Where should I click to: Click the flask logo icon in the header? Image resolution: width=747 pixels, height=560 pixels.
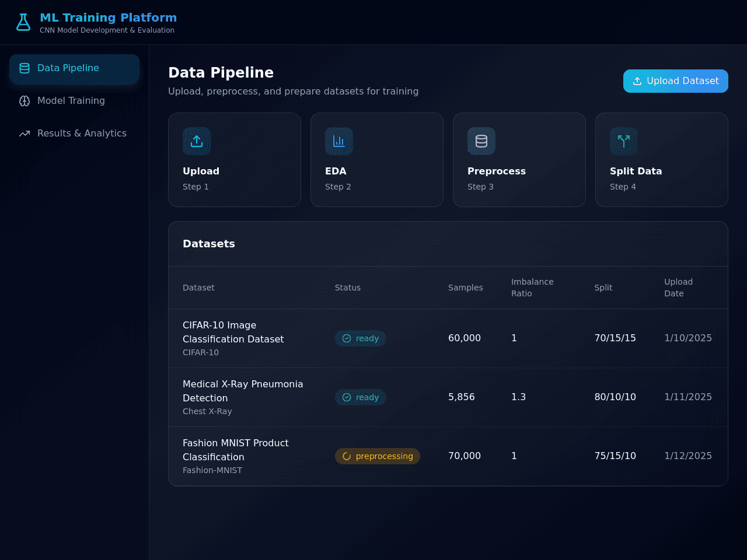click(x=23, y=22)
